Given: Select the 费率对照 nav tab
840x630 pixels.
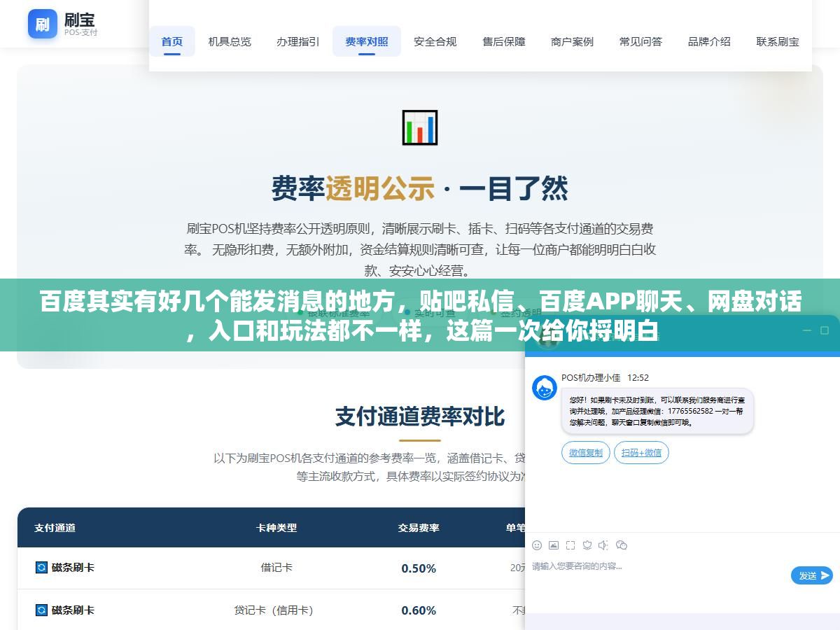Looking at the screenshot, I should pos(367,41).
